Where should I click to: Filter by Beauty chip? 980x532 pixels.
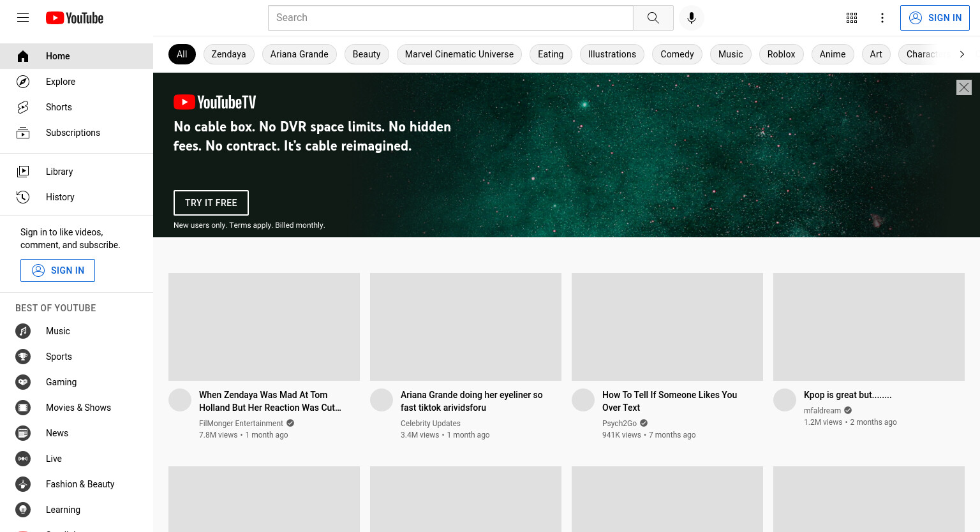click(x=366, y=54)
